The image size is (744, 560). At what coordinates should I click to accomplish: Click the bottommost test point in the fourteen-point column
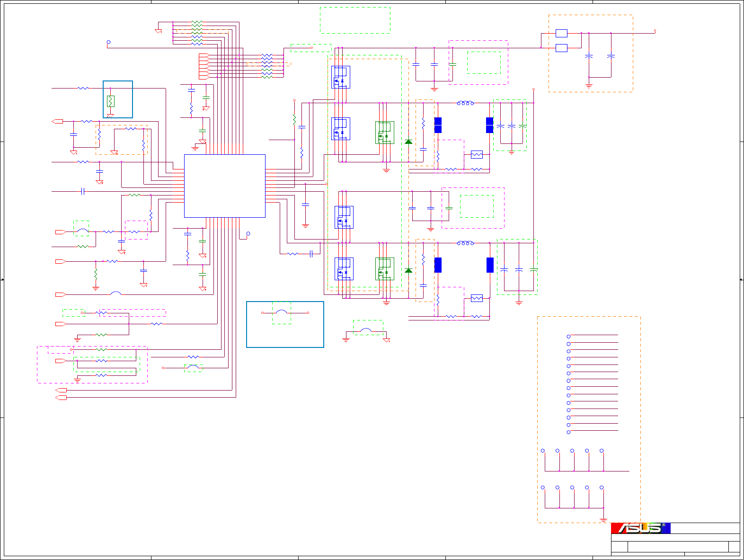[x=568, y=432]
